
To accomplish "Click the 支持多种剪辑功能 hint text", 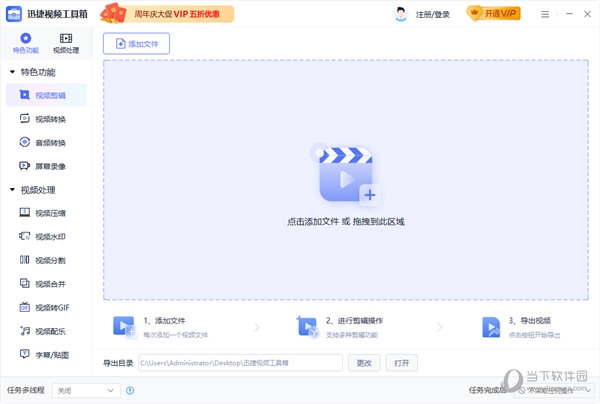I will (x=352, y=335).
